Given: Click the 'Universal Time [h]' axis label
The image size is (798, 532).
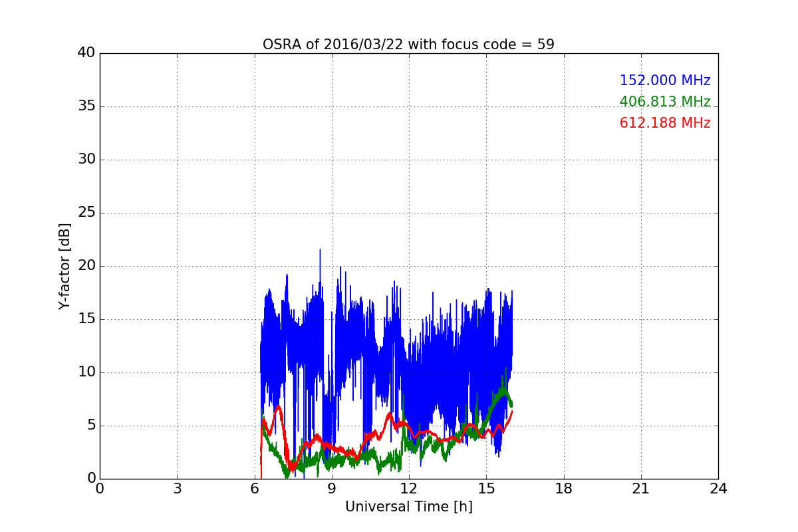Looking at the screenshot, I should (408, 507).
